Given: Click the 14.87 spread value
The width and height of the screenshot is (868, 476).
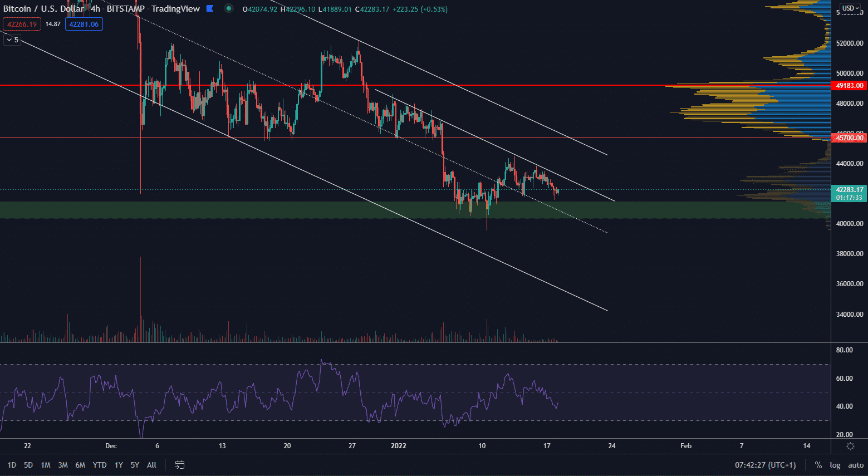Looking at the screenshot, I should (53, 24).
